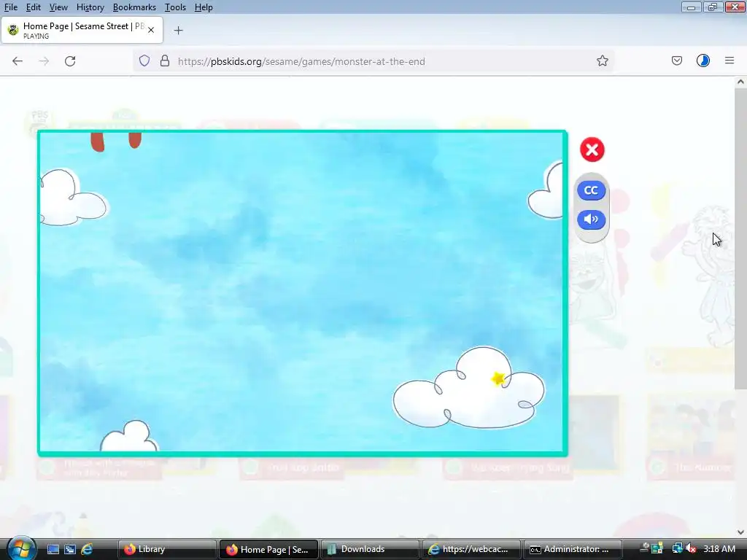The image size is (747, 560).
Task: Click the muted volume tray icon
Action: point(692,549)
